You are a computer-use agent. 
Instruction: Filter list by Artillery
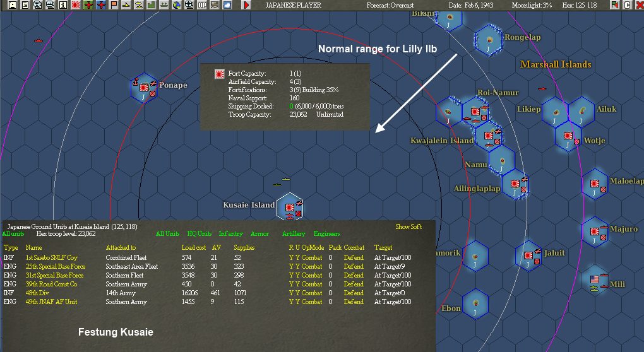(293, 233)
